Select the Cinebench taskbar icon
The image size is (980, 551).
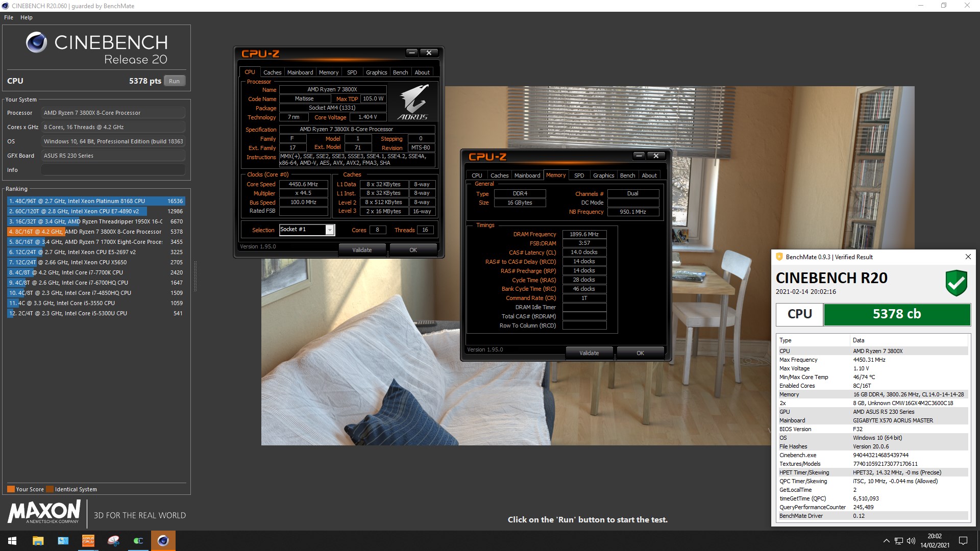click(163, 541)
